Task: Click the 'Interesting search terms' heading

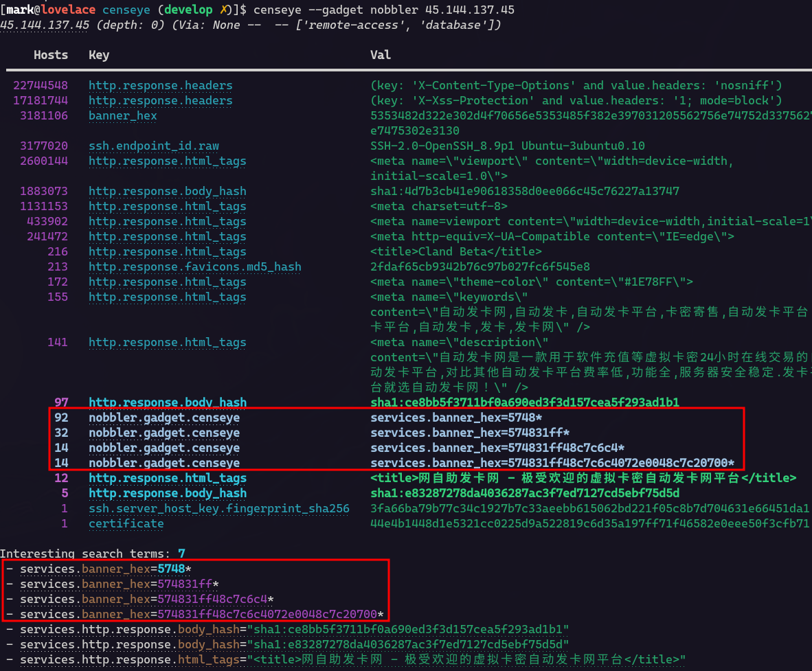Action: pos(85,553)
